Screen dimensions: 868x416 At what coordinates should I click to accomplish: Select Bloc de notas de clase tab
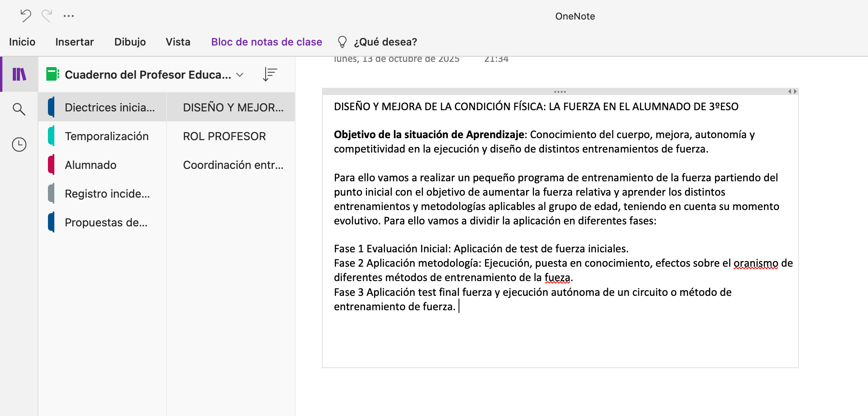tap(266, 42)
